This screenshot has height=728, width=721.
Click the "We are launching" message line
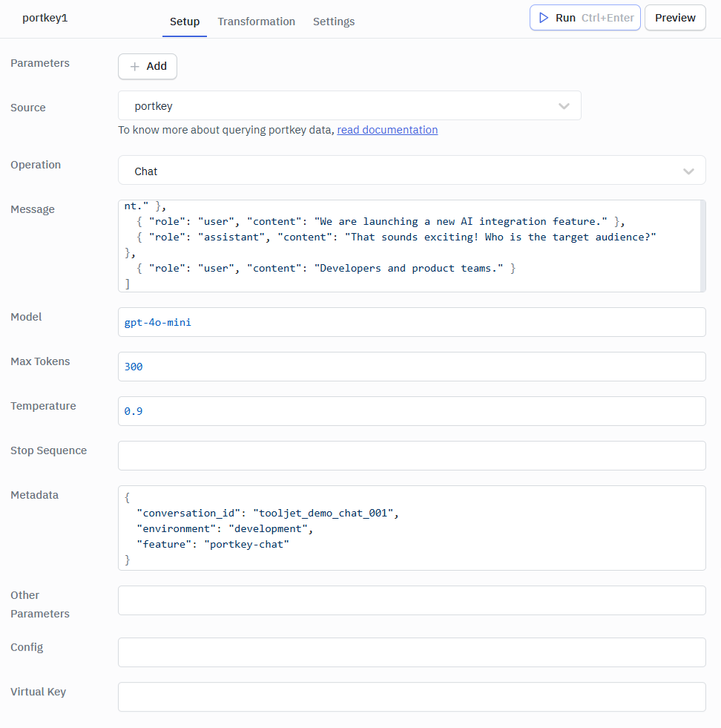[x=381, y=221]
